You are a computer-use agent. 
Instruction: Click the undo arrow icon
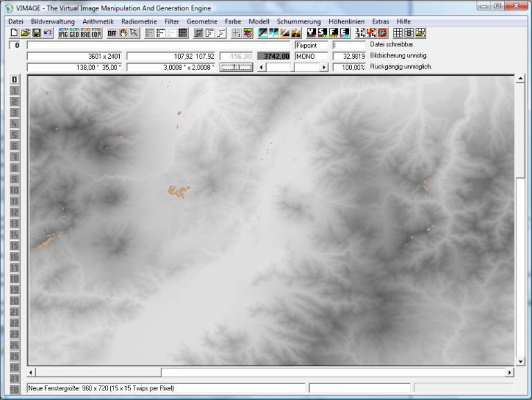coord(47,33)
